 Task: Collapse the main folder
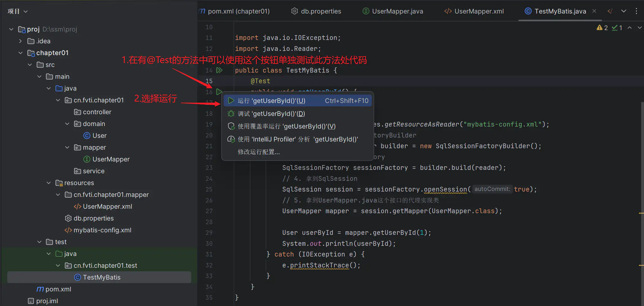click(39, 76)
